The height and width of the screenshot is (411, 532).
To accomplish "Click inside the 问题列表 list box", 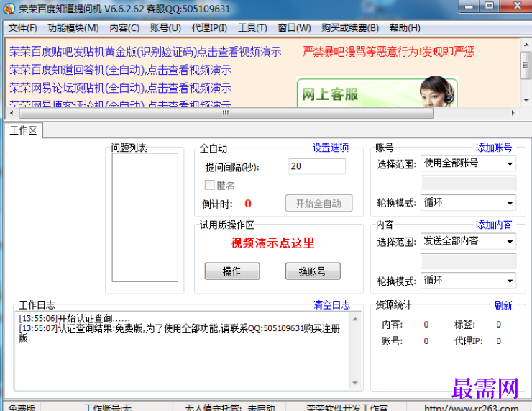I will (x=145, y=217).
